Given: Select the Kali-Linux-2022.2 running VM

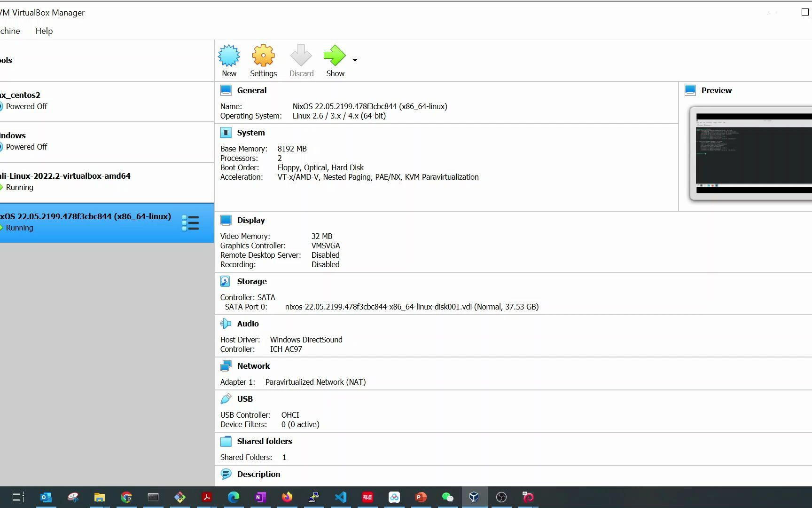Looking at the screenshot, I should [107, 182].
